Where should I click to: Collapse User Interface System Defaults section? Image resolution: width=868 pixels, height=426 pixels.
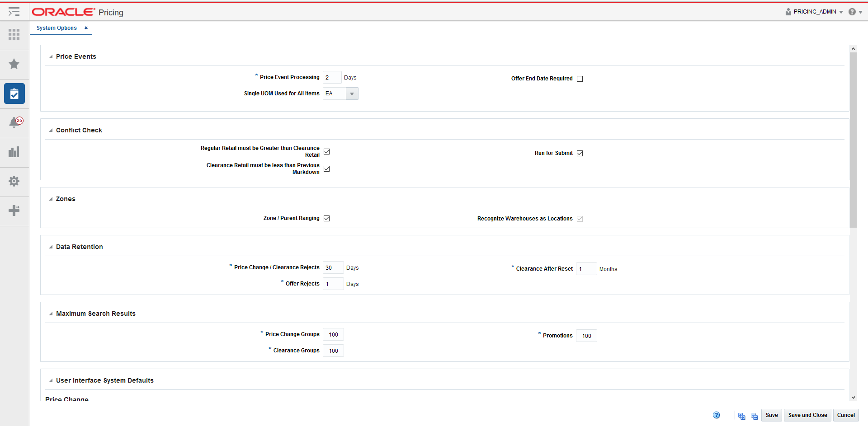tap(51, 381)
